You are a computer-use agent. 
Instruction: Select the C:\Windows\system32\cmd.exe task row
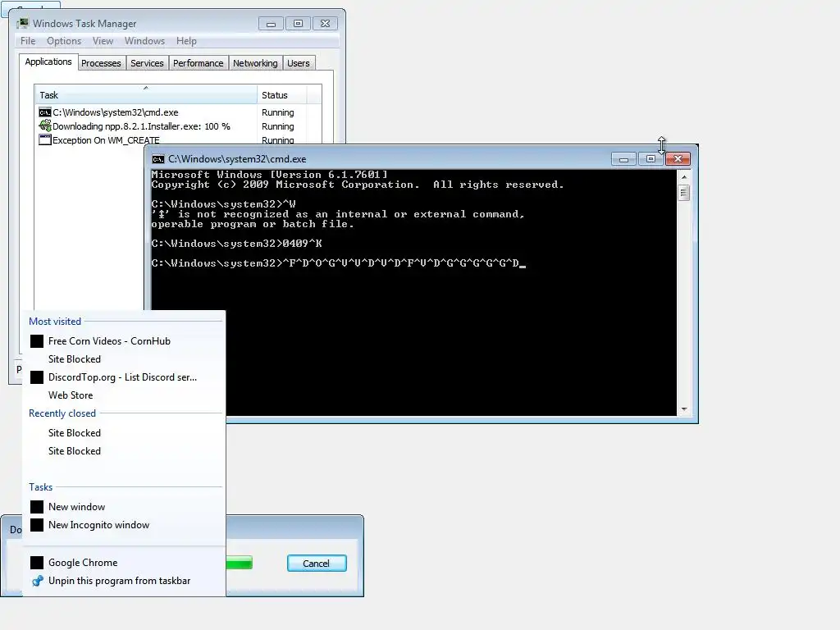[178, 112]
